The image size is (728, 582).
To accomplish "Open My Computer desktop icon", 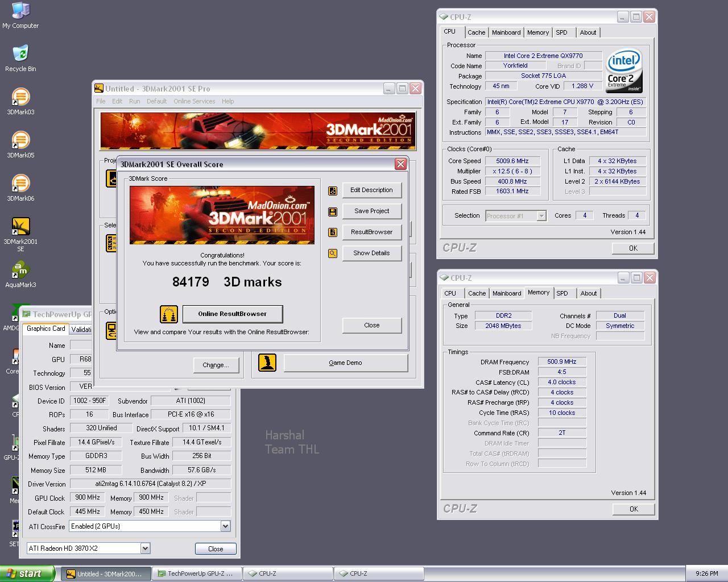I will 20,15.
